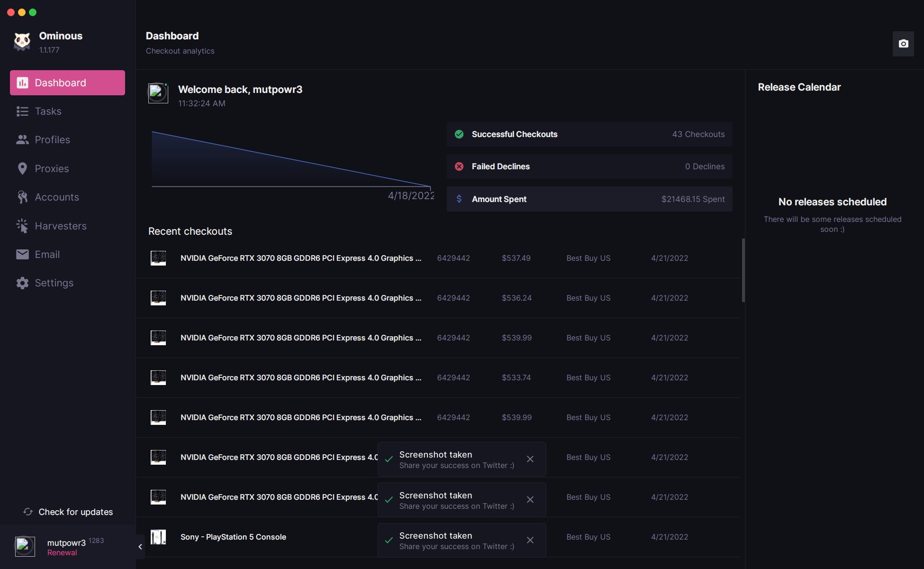Click the $536.24 RTX 3070 product thumbnail

point(158,298)
